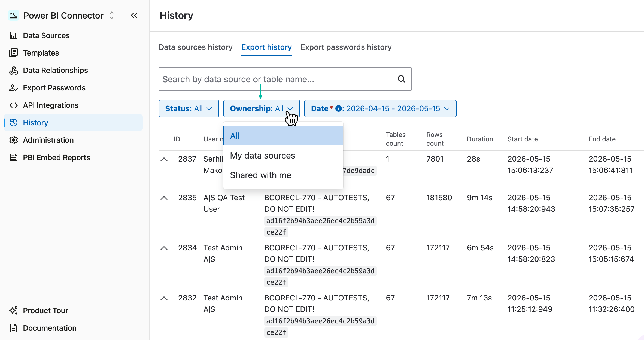Click the Duration column header
This screenshot has height=340, width=644.
coord(480,139)
